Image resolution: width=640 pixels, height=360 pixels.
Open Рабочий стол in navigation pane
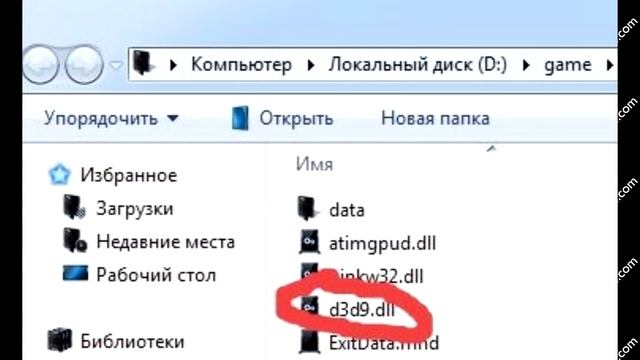point(156,275)
